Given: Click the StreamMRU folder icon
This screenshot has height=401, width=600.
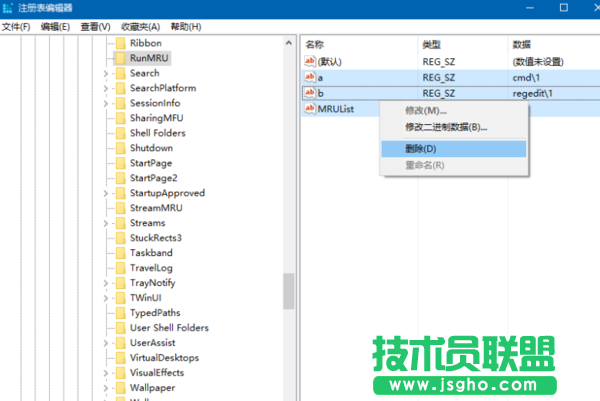Looking at the screenshot, I should point(121,208).
